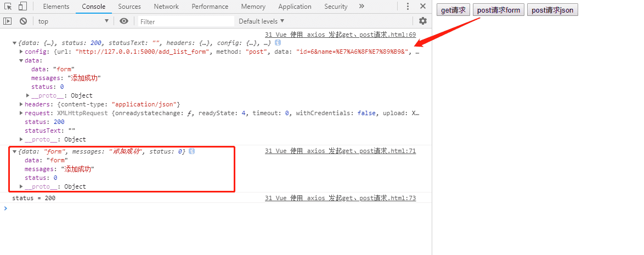Click the console prompt input line
Viewport: 644px width, 255px height.
(216, 208)
